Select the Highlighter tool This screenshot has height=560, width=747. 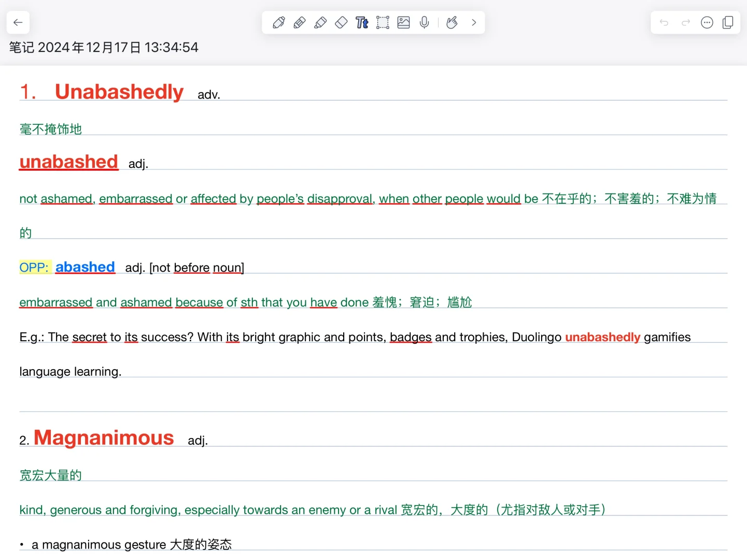point(320,22)
